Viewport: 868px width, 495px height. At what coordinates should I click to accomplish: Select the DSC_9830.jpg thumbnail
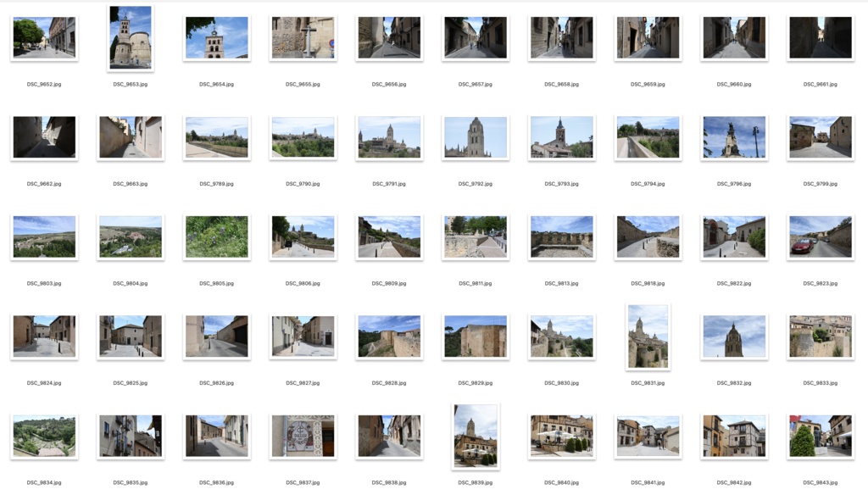pos(562,336)
